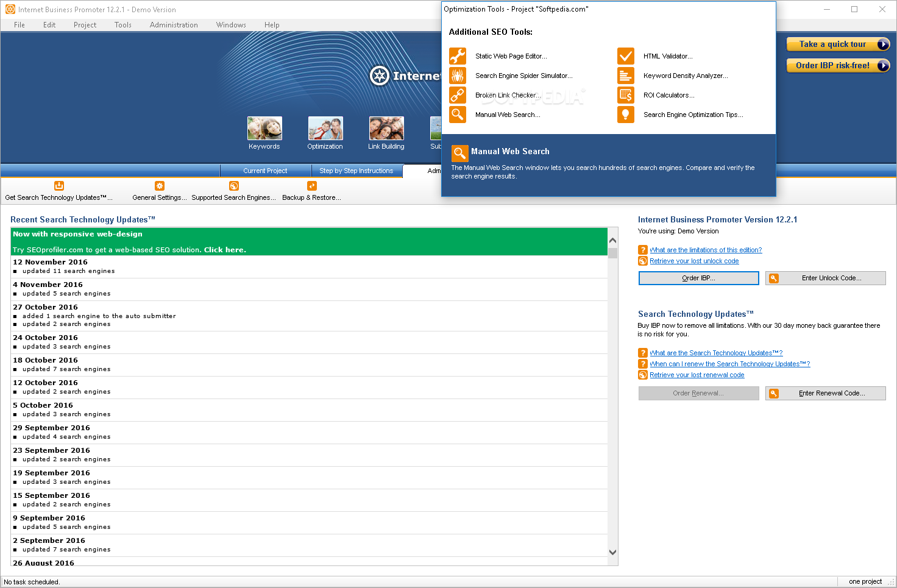Click the Internet Business Promoter app icon in title bar
Image resolution: width=897 pixels, height=588 pixels.
[10, 9]
